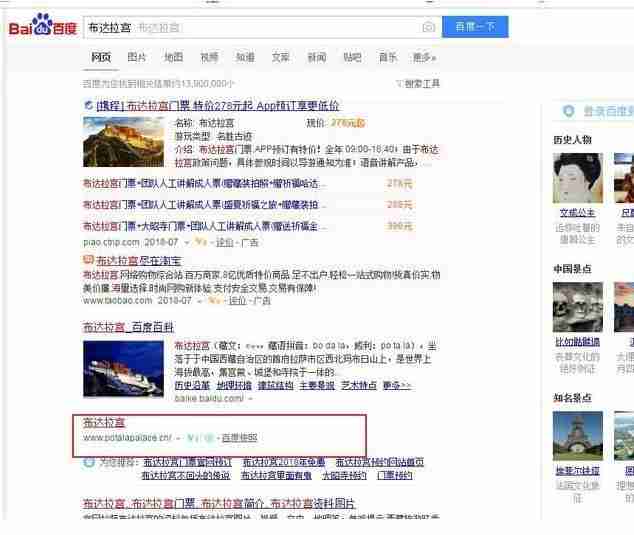Switch to the 视频 tab
Screen dimensions: 634x535
(209, 57)
